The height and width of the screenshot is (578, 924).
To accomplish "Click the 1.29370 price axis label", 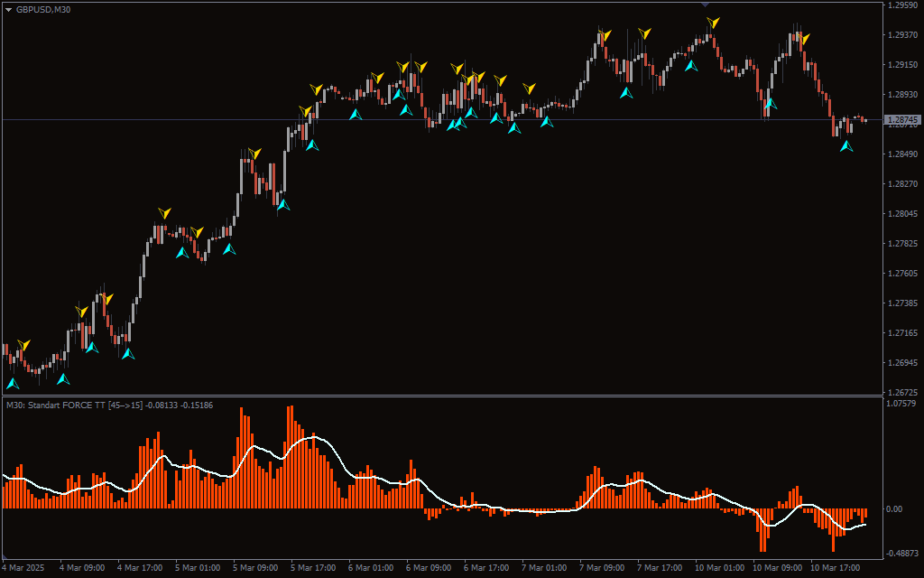I will tap(902, 35).
